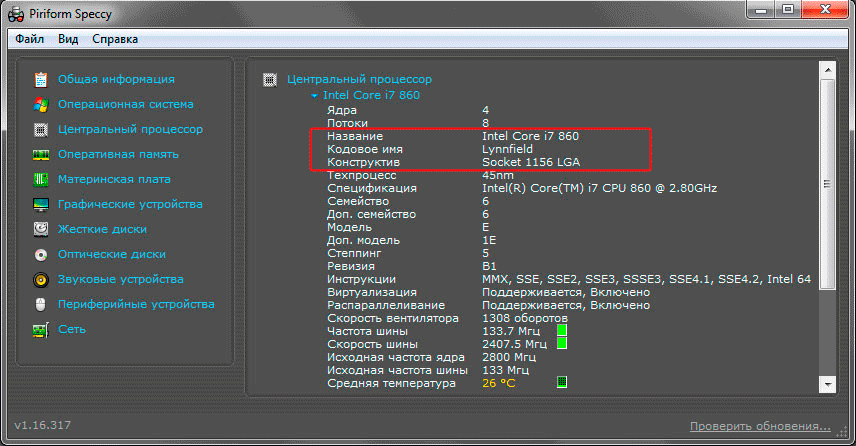This screenshot has height=446, width=856.
Task: Go to Материнская плата section
Action: point(114,179)
